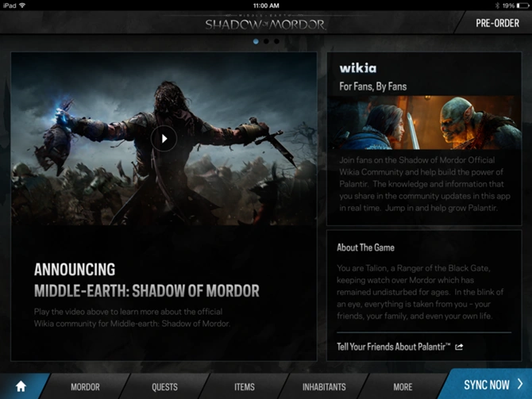Screen dimensions: 532x399
Task: Open the Inhabitants tab
Action: coord(324,387)
